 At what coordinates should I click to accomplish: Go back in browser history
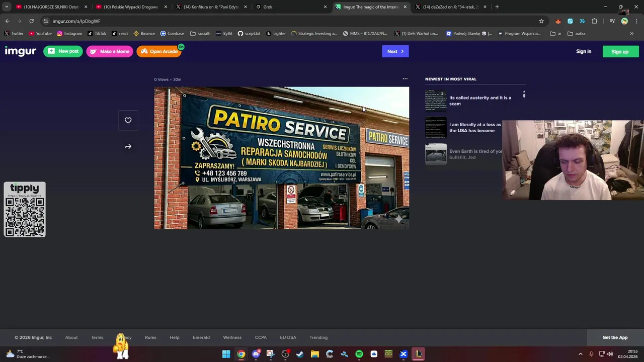coord(8,21)
